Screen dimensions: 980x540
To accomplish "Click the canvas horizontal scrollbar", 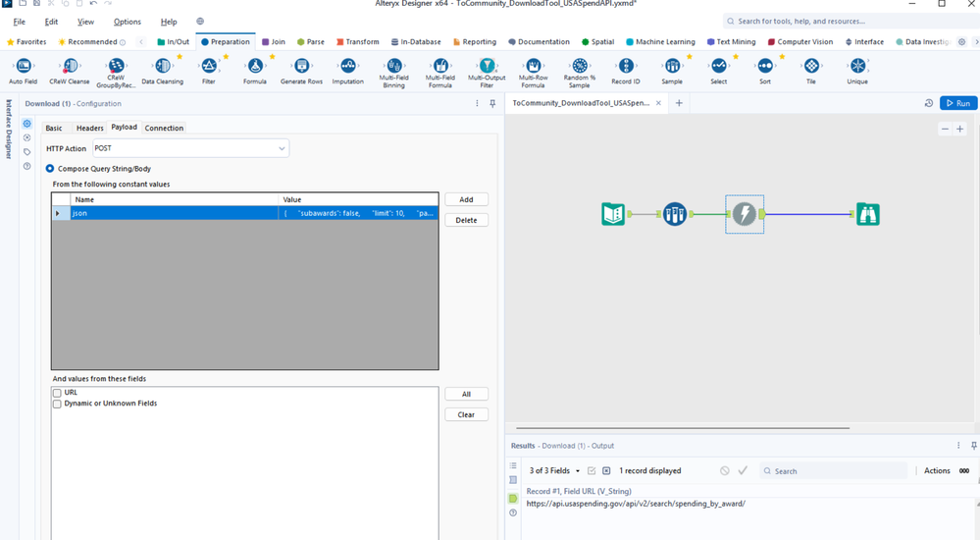I will click(683, 428).
